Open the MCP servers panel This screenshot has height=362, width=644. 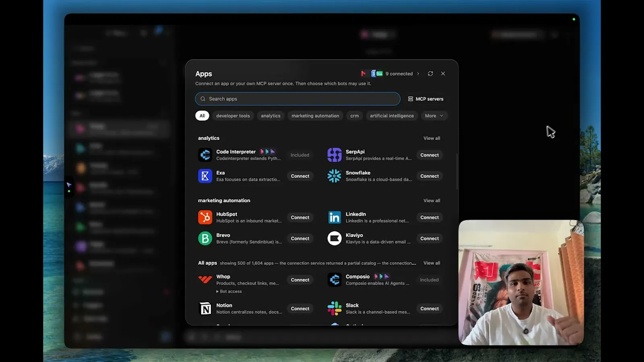[425, 99]
